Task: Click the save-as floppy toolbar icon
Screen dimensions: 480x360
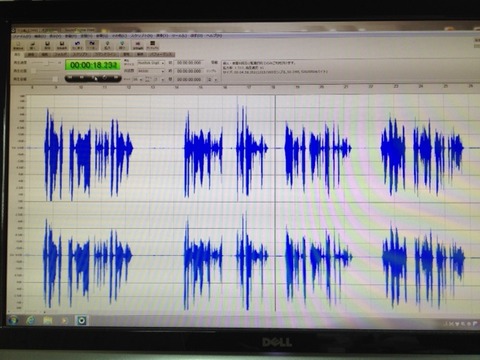Action: tap(62, 45)
